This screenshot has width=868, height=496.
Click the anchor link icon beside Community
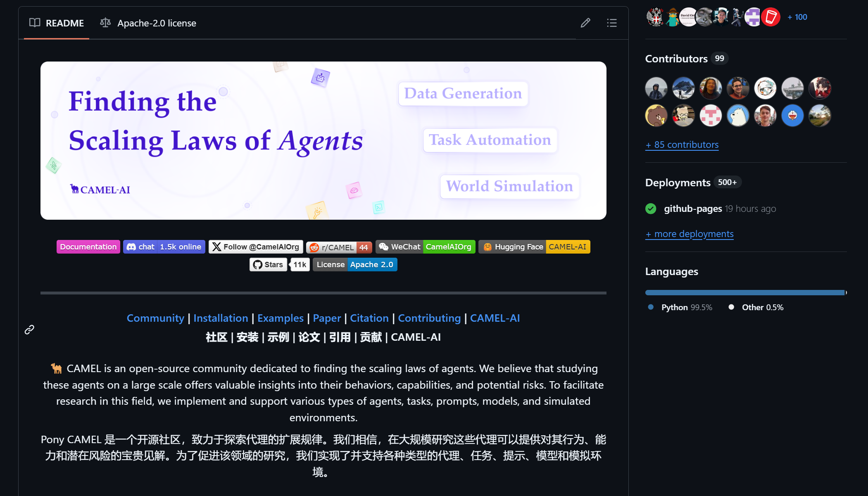(x=29, y=329)
